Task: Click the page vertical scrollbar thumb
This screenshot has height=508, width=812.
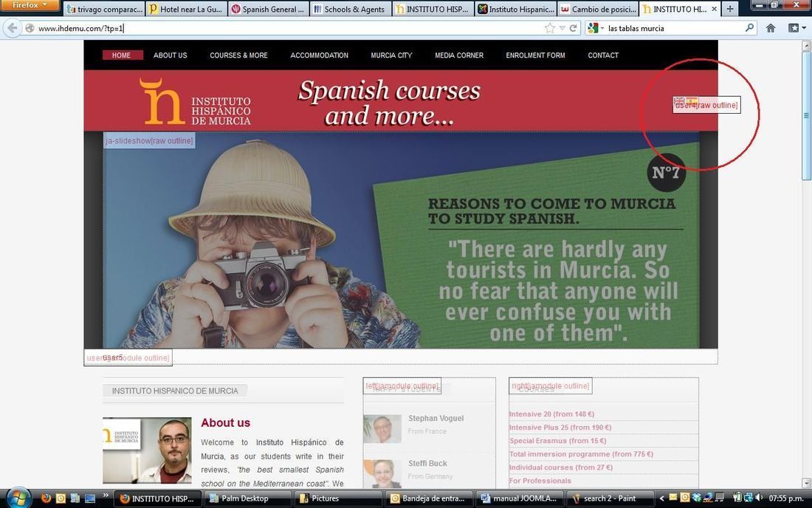Action: pos(806,115)
